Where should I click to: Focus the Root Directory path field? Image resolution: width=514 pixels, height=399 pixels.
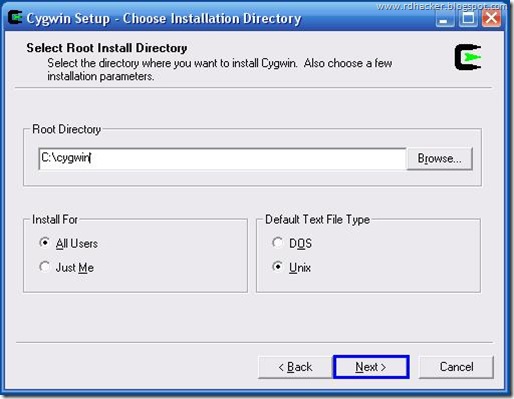pyautogui.click(x=222, y=159)
